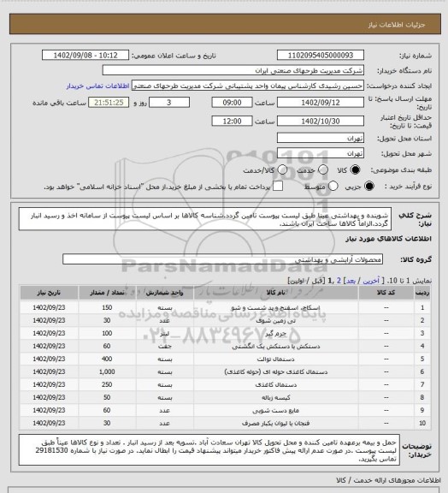This screenshot has height=493, width=448.
Task: Click the price validity date 1402/10/30
Action: [x=321, y=121]
